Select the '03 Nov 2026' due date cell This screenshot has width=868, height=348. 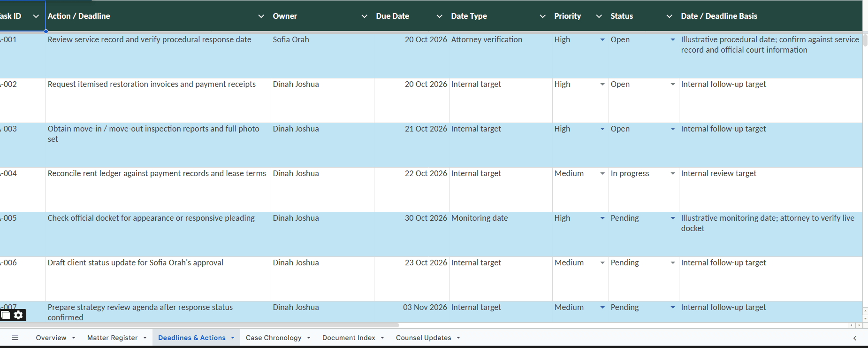[x=411, y=312]
